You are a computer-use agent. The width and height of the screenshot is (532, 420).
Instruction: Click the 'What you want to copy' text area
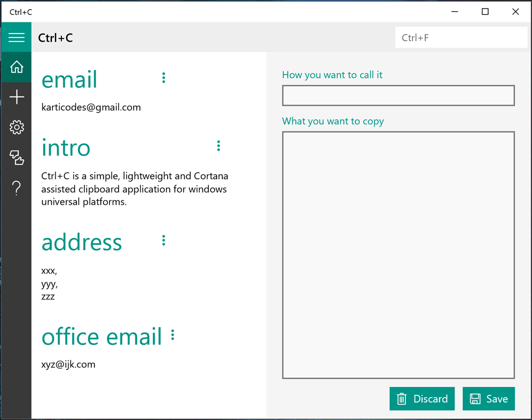[398, 253]
